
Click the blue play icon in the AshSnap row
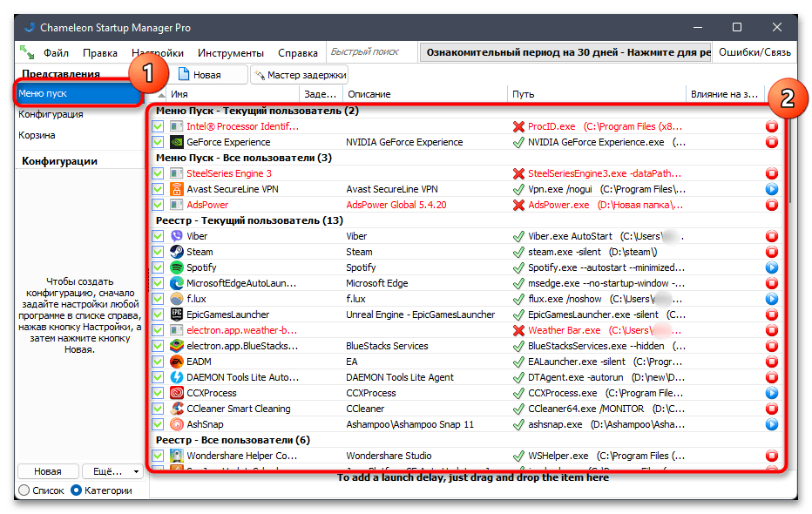pos(772,424)
